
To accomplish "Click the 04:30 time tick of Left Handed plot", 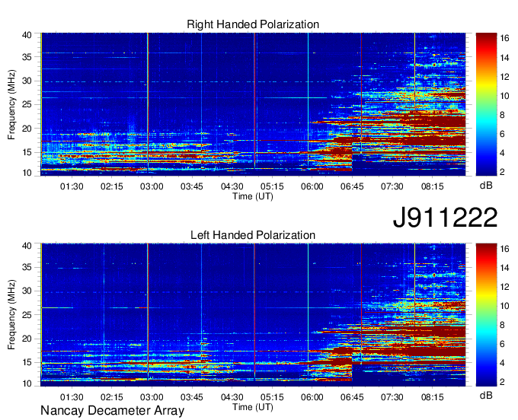I will [232, 397].
